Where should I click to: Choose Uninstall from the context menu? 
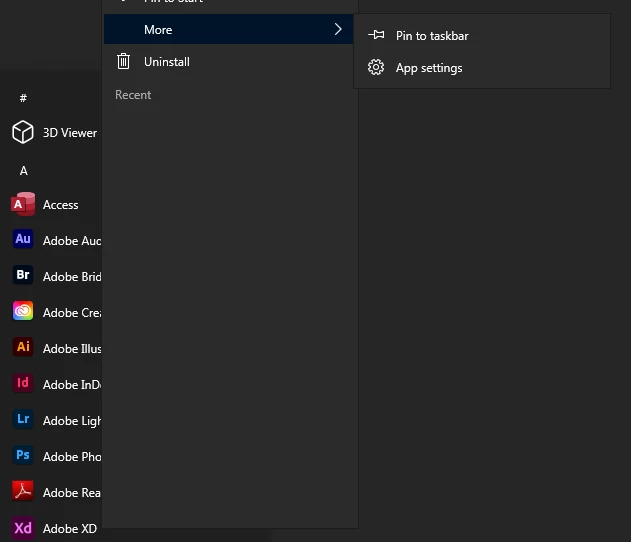tap(229, 62)
